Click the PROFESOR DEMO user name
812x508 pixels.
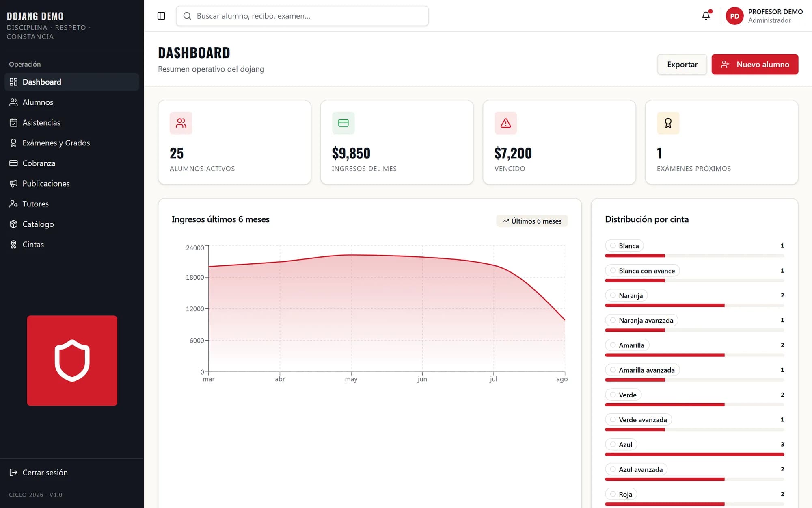click(x=775, y=12)
